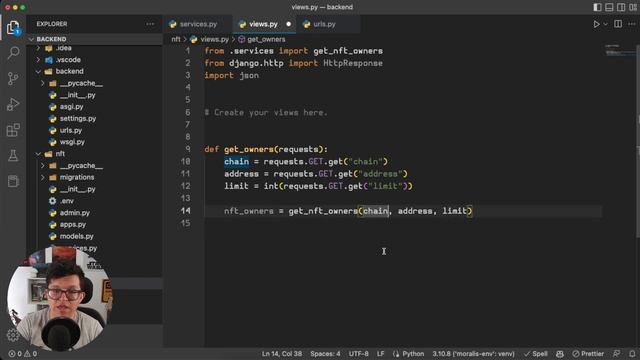Change indentation via Spaces: 4

[325, 354]
